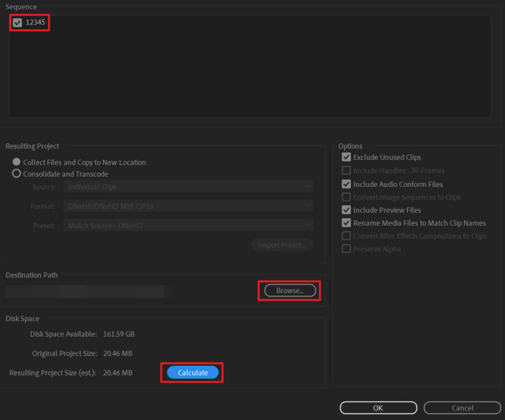The image size is (505, 420).
Task: Disable Include Audio Conform Files
Action: (x=346, y=185)
